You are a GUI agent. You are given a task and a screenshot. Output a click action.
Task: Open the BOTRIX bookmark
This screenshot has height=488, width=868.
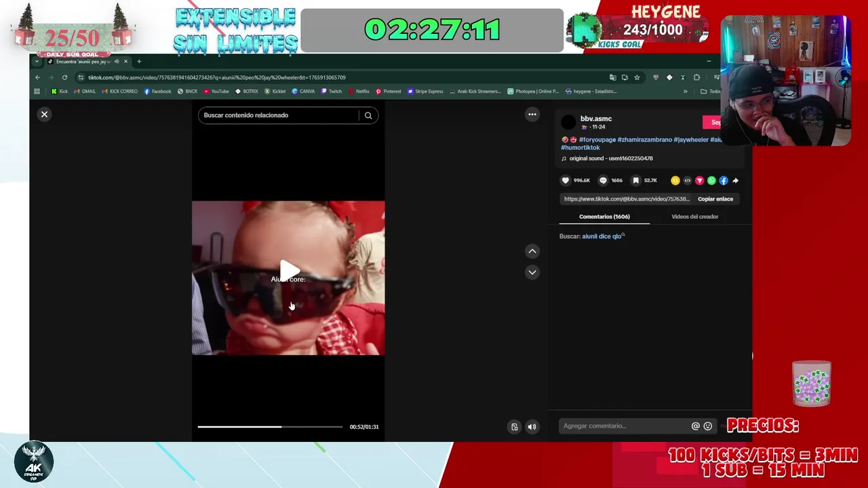click(x=246, y=91)
